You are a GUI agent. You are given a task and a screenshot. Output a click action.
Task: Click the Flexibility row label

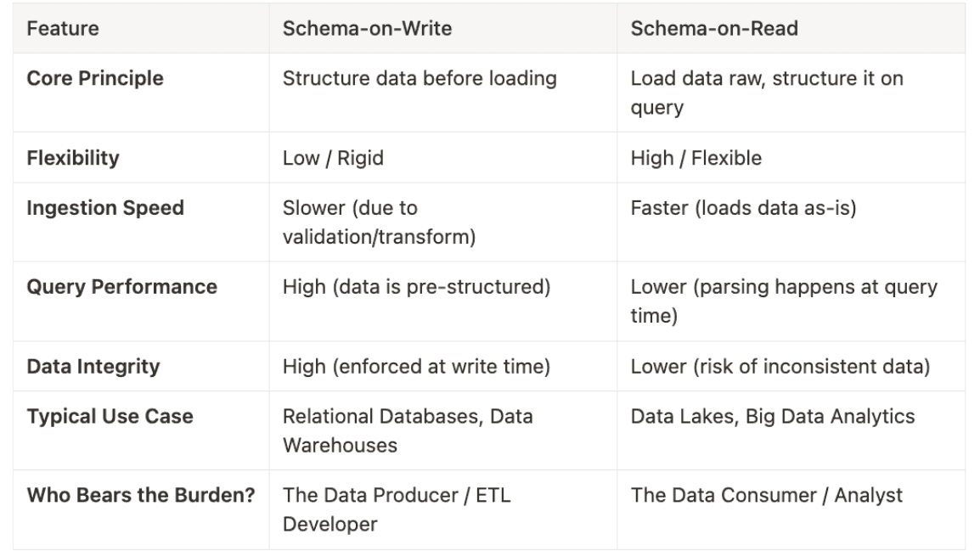(73, 158)
